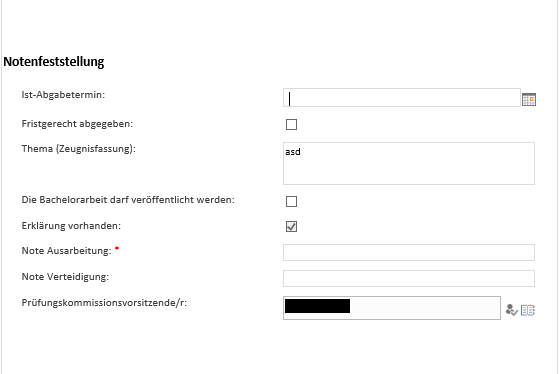Click the Ist-Abgabetermin label
The width and height of the screenshot is (560, 374).
(x=63, y=95)
